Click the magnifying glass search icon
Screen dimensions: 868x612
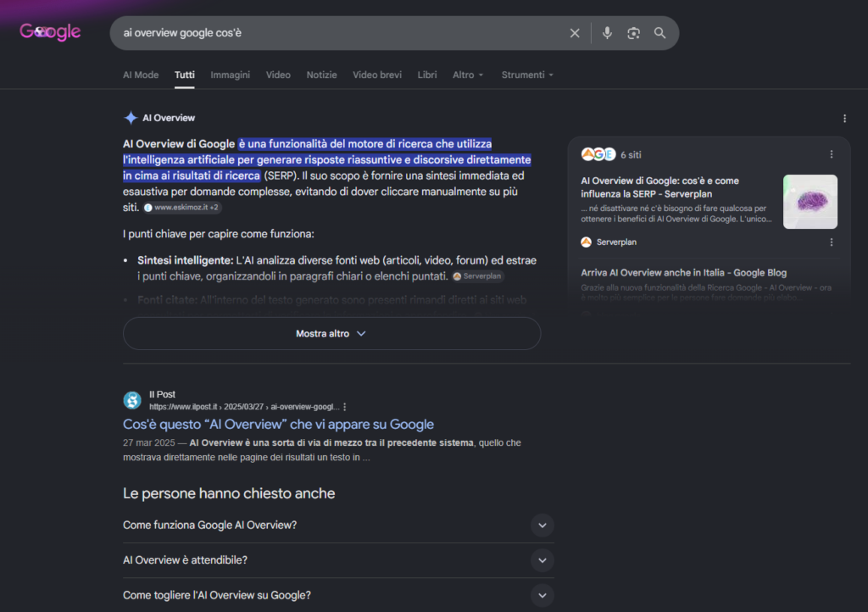(x=659, y=33)
